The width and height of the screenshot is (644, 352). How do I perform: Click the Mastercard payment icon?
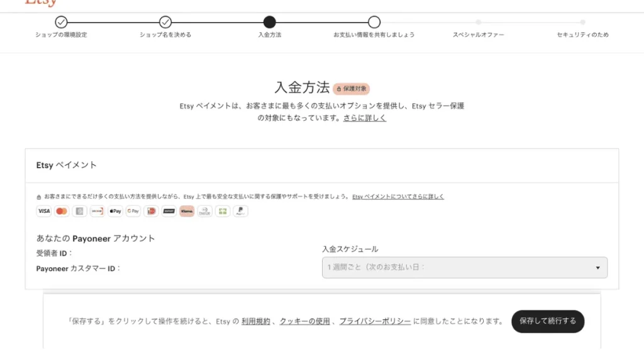tap(62, 211)
